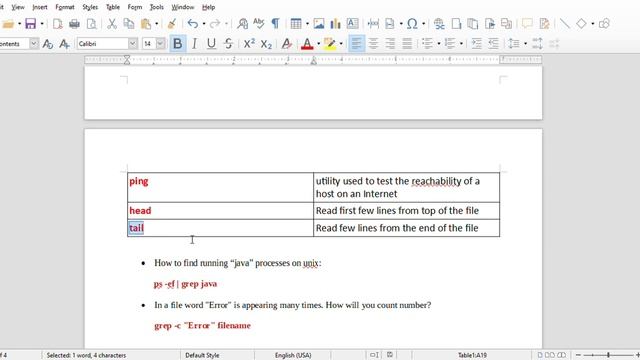The height and width of the screenshot is (360, 640).
Task: Toggle Underline formatting
Action: tap(211, 44)
